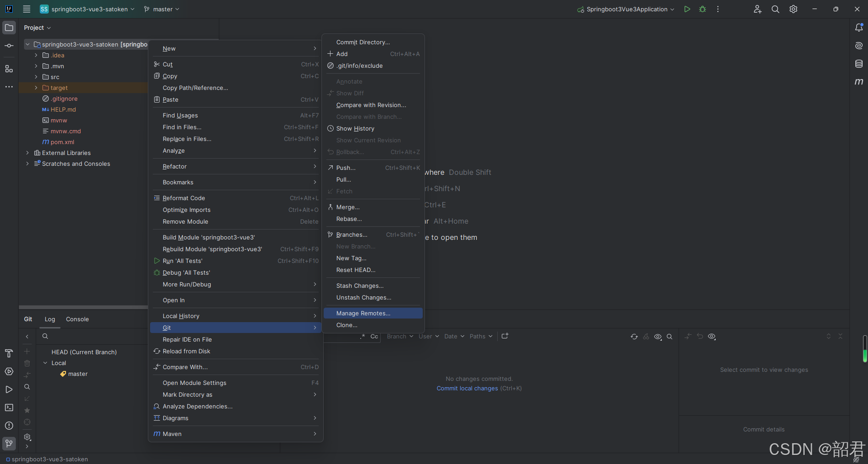Collapse the Local branches node

click(x=45, y=363)
